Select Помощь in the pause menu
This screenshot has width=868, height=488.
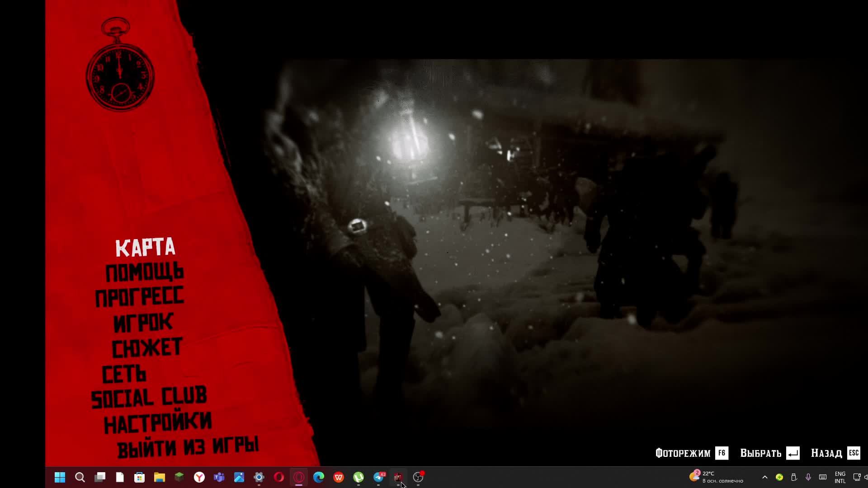pyautogui.click(x=144, y=273)
